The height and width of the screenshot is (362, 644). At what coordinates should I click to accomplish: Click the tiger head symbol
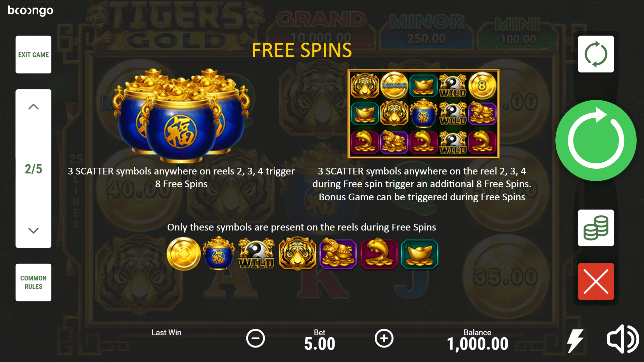coord(297,253)
